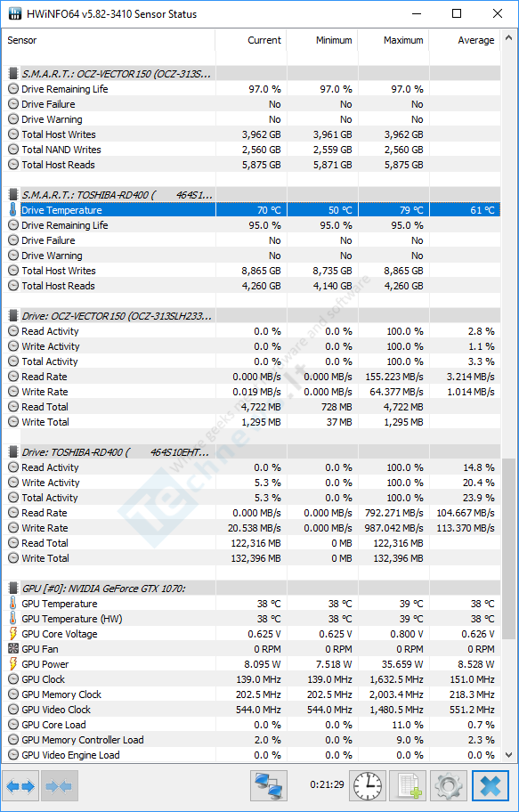
Task: Select the Drive Temperature row
Action: (x=251, y=210)
